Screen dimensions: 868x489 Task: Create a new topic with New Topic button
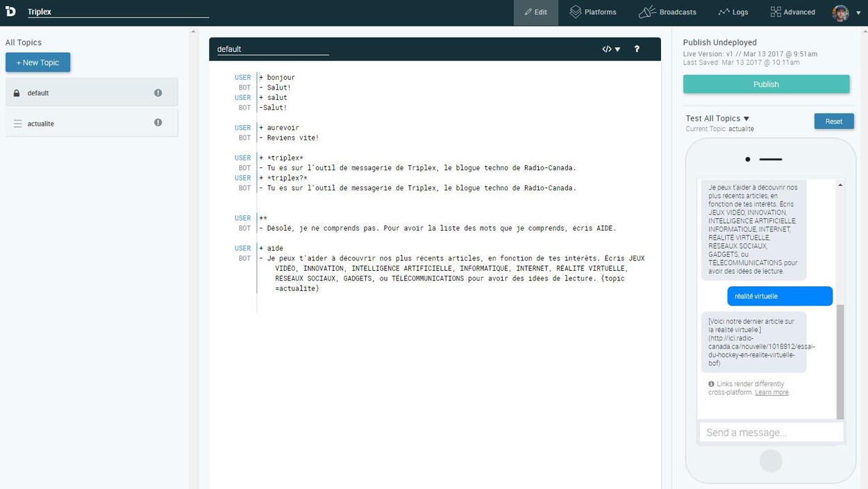tap(38, 63)
